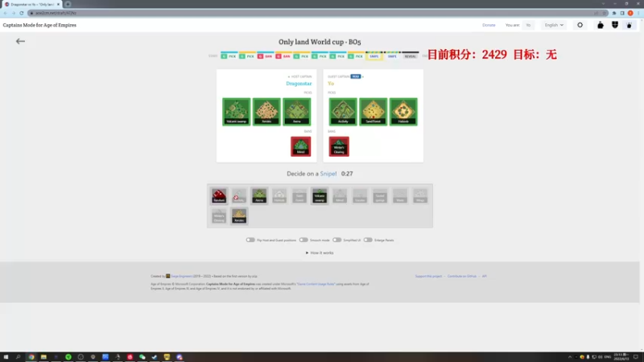Click Captains Mode for Age of Empires title
The width and height of the screenshot is (644, 362).
39,25
